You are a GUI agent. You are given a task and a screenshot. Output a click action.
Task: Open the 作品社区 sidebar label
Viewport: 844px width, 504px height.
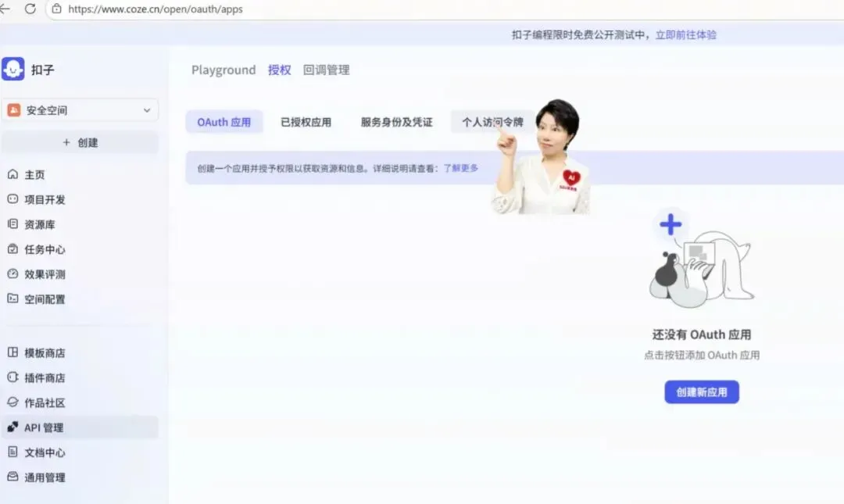[45, 402]
